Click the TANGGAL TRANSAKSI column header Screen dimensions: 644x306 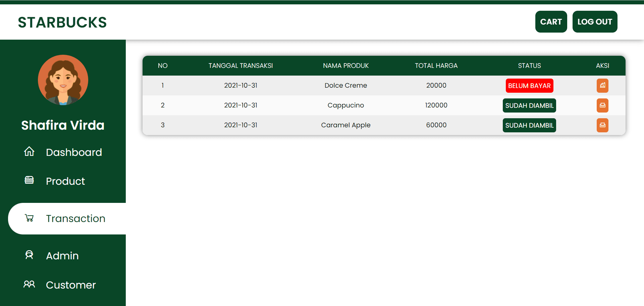tap(241, 65)
